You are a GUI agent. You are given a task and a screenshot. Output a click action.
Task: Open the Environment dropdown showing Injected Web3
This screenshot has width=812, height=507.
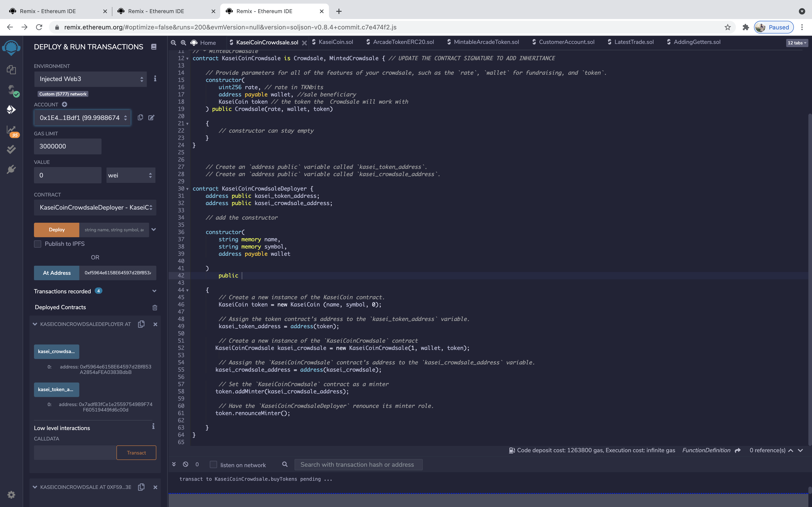coord(90,79)
